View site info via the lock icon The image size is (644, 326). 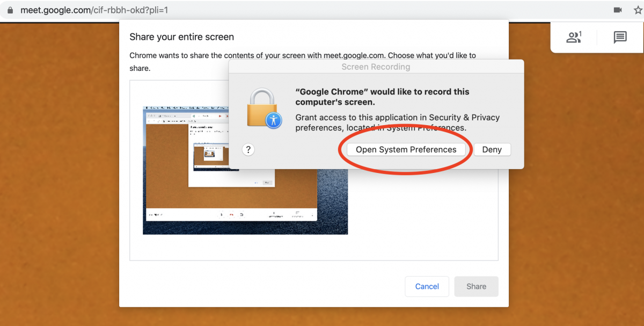(x=10, y=10)
